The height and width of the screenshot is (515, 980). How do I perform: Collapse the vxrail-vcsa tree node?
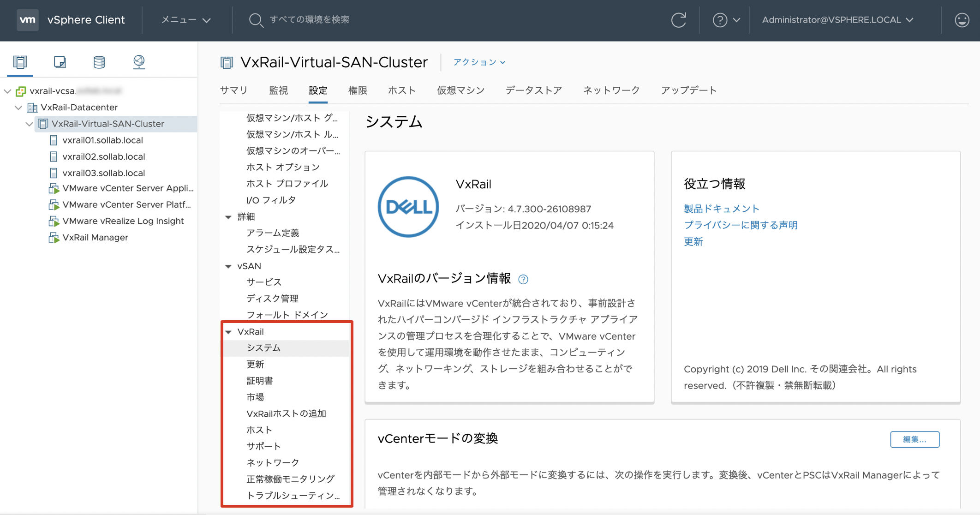click(7, 91)
